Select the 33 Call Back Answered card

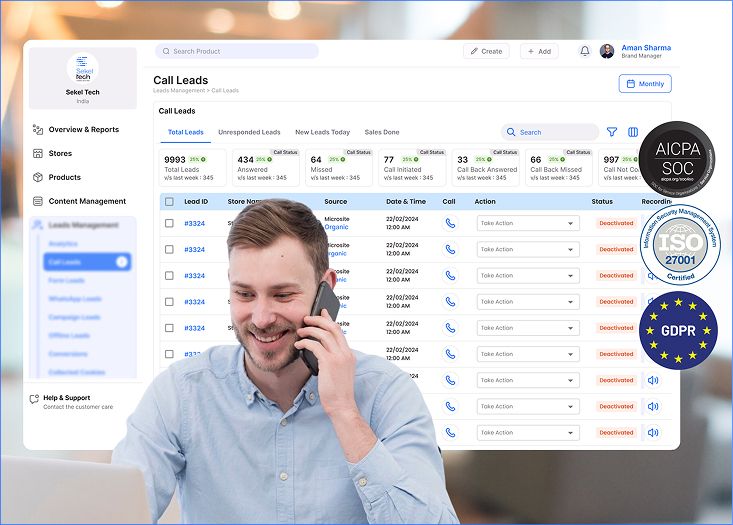click(x=486, y=168)
